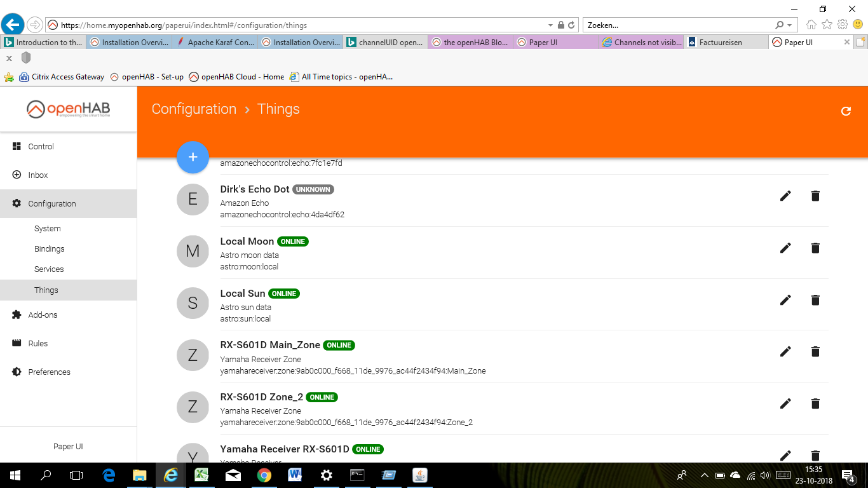Expand search provider dropdown arrow

790,25
